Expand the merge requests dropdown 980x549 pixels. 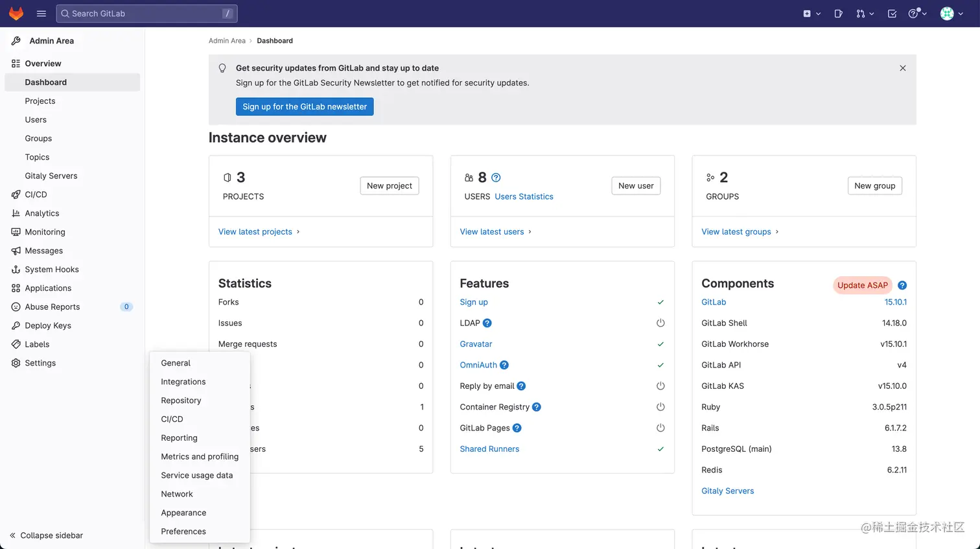tap(865, 14)
